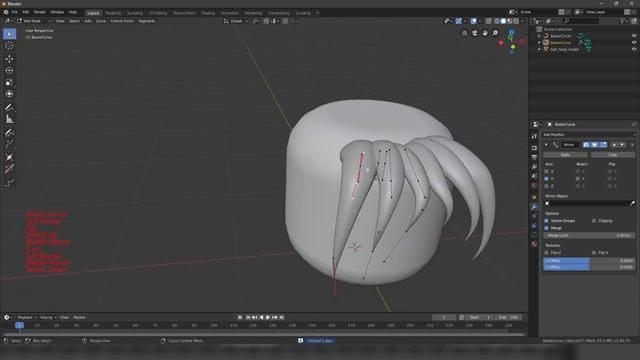Open the Render properties tab

point(534,148)
